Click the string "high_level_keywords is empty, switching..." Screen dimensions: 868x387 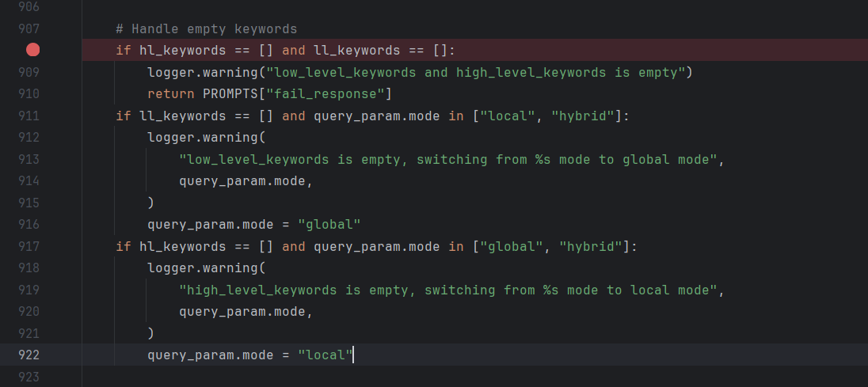(448, 290)
